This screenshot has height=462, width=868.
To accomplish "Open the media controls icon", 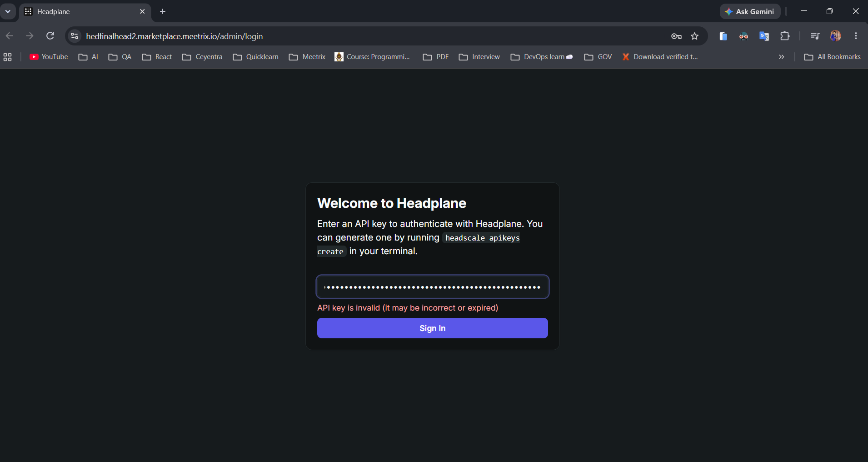I will click(x=815, y=36).
